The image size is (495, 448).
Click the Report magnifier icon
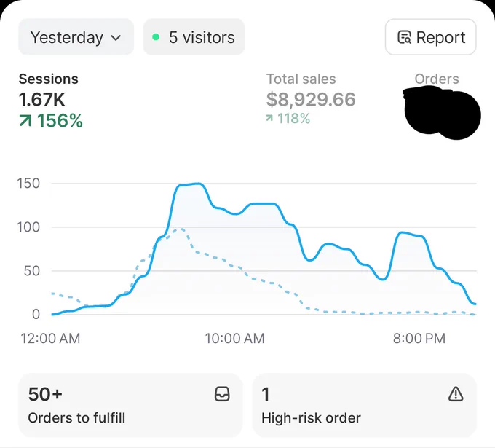404,37
